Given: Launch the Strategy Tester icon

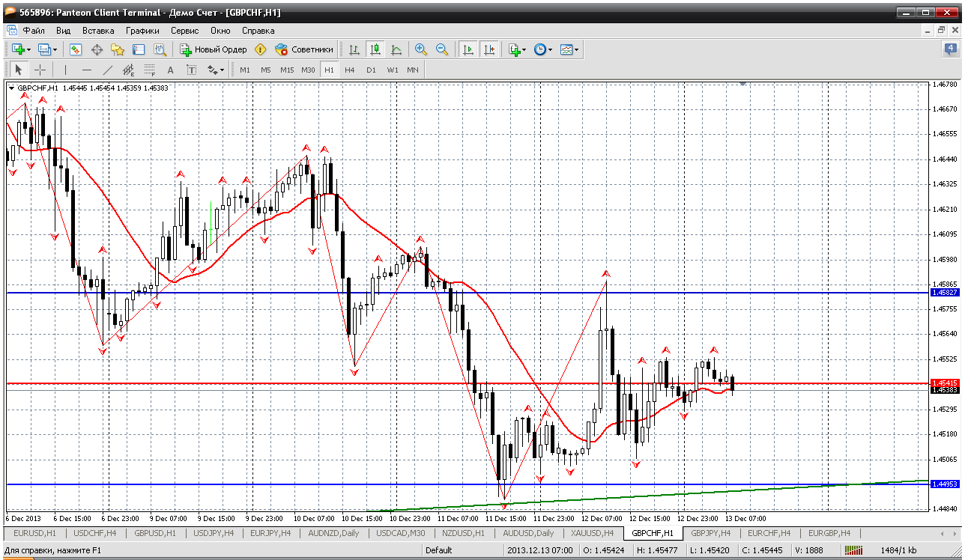Looking at the screenshot, I should pos(160,49).
